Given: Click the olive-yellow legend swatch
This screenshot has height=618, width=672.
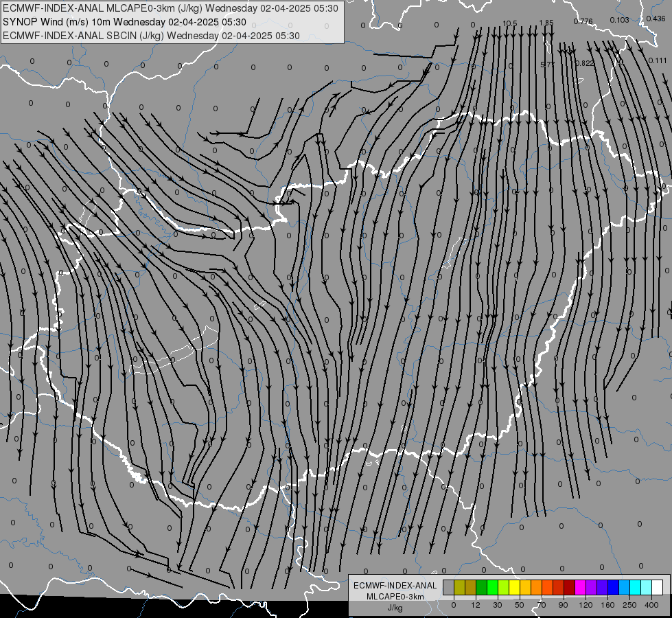Looking at the screenshot, I should pos(459,587).
